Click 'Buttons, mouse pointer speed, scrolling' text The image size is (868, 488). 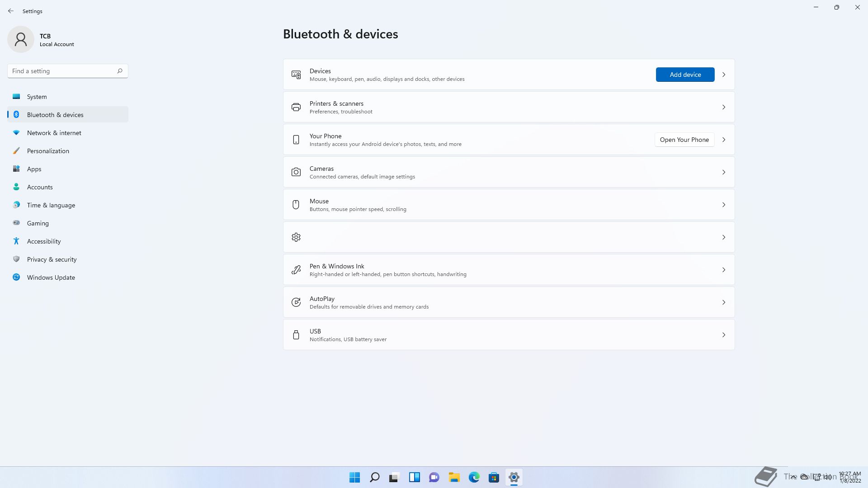tap(358, 209)
